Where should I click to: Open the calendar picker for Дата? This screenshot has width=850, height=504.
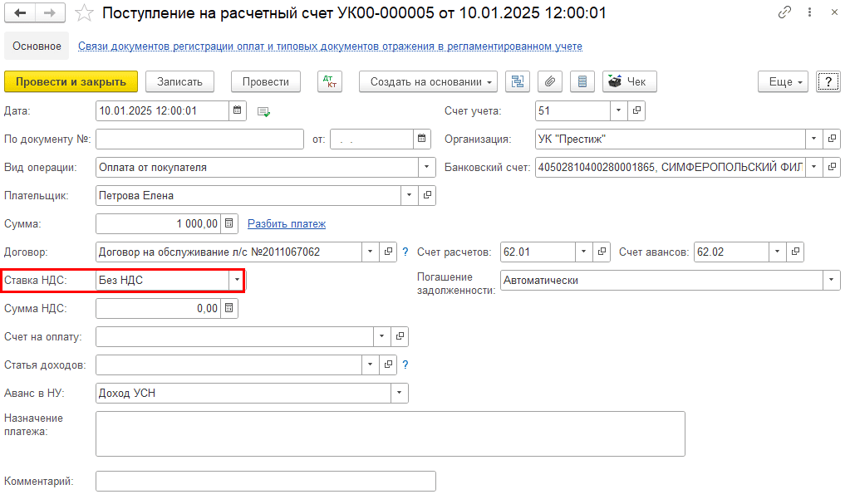click(x=238, y=110)
